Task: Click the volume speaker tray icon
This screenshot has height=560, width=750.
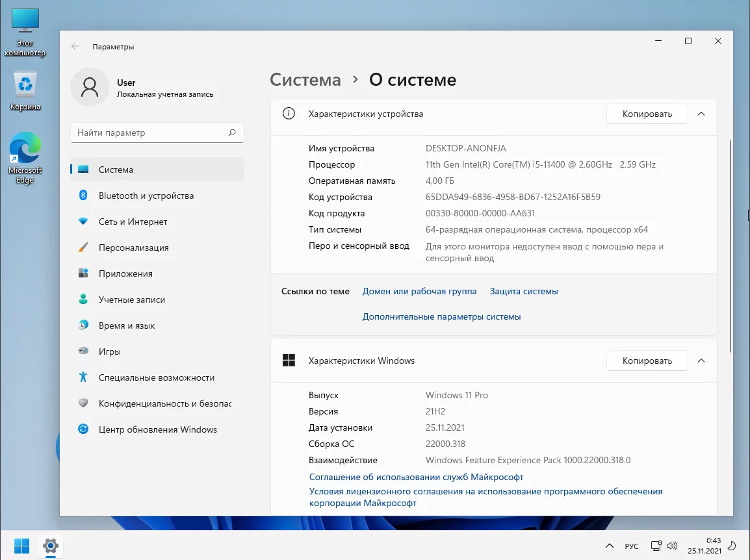Action: click(x=672, y=546)
